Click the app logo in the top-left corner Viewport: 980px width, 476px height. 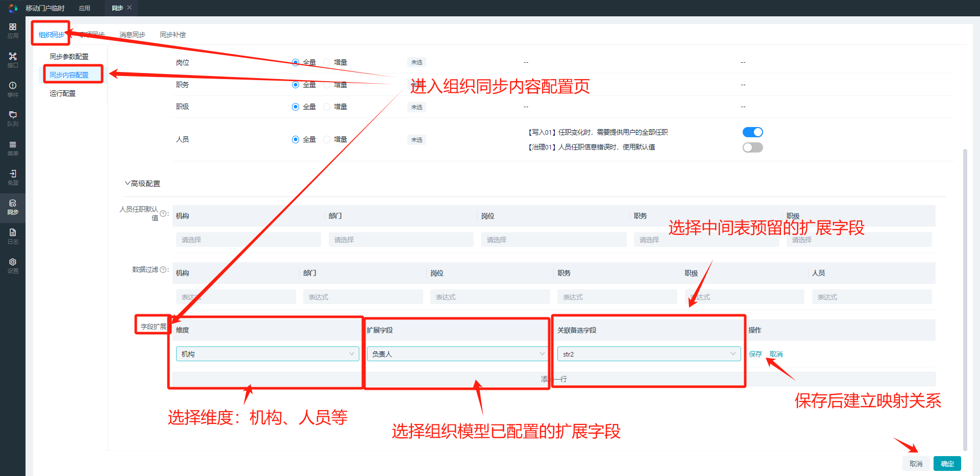coord(13,8)
